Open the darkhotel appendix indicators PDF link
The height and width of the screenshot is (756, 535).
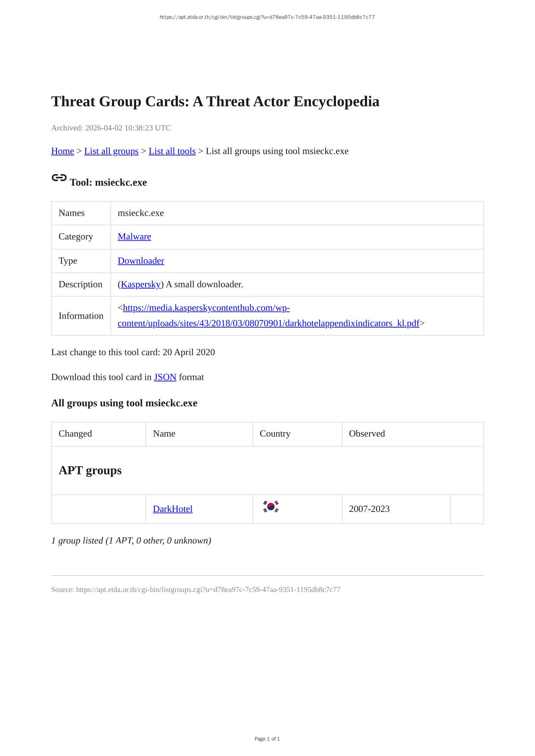click(268, 323)
